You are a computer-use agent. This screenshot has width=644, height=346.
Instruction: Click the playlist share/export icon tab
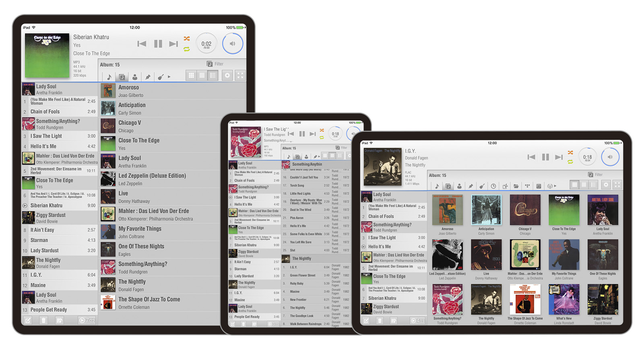point(504,186)
